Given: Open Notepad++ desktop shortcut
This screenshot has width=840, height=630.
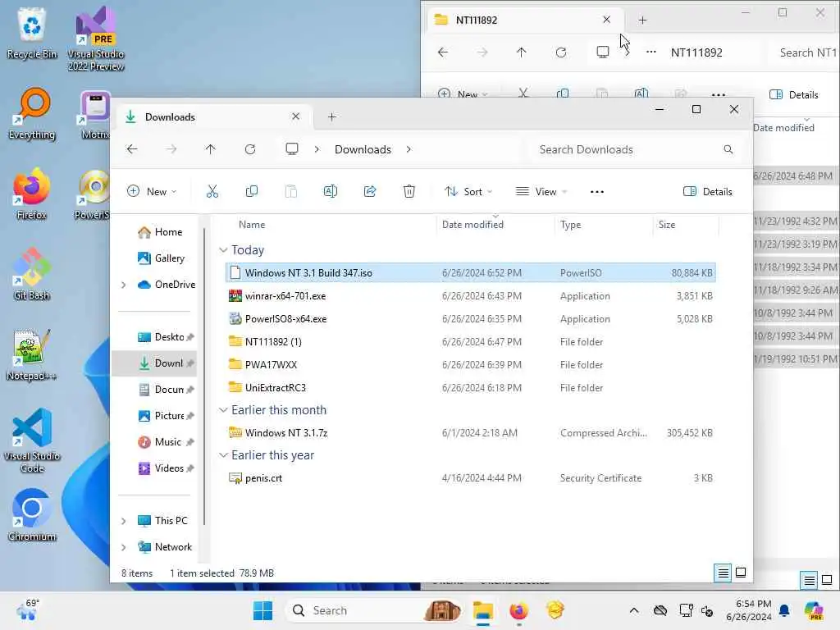Looking at the screenshot, I should pos(32,354).
